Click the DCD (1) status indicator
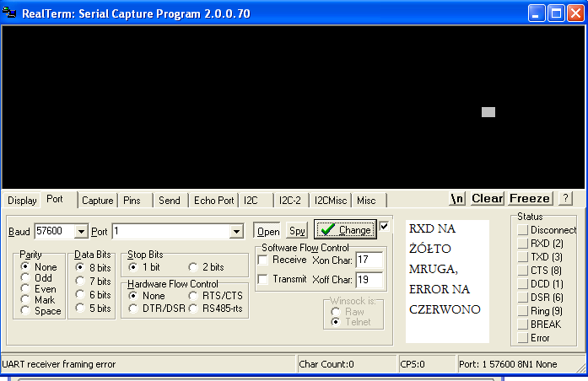The width and height of the screenshot is (588, 381). pyautogui.click(x=523, y=283)
